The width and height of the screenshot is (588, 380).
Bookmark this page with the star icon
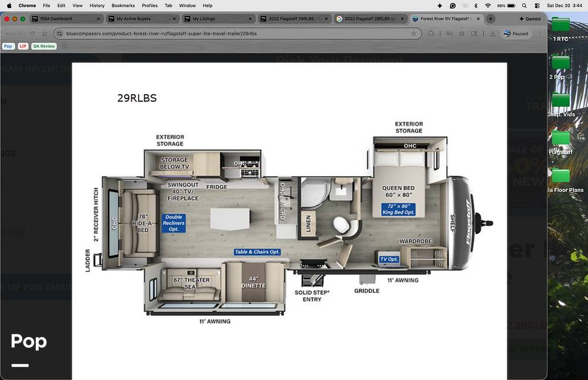(413, 33)
